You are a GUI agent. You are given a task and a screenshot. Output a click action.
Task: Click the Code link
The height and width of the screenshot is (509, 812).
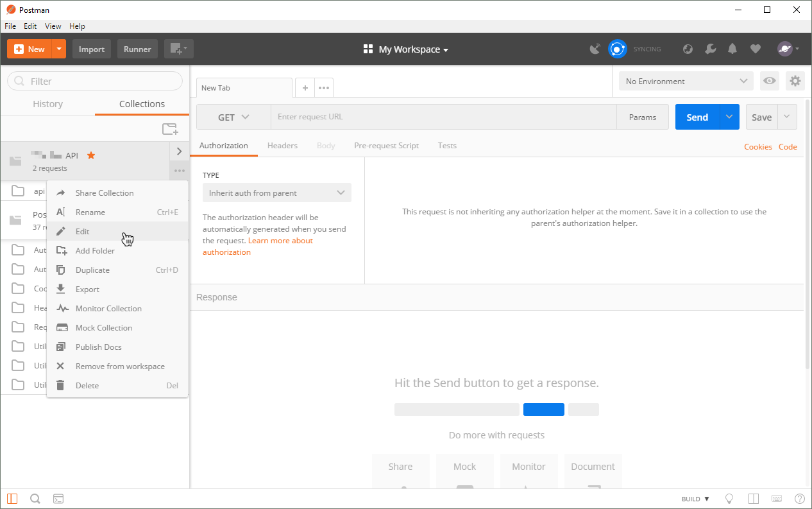point(788,146)
